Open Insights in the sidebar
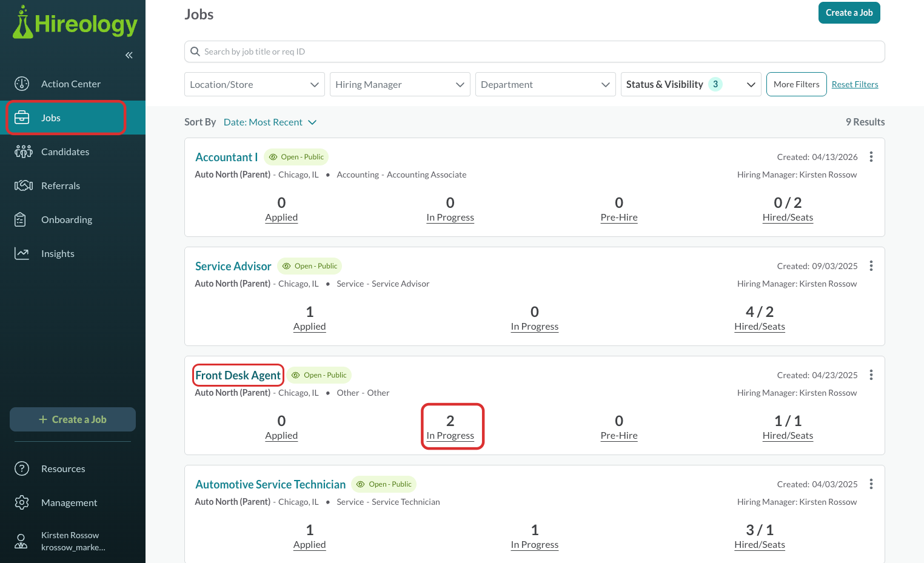Viewport: 924px width, 563px height. click(x=73, y=253)
